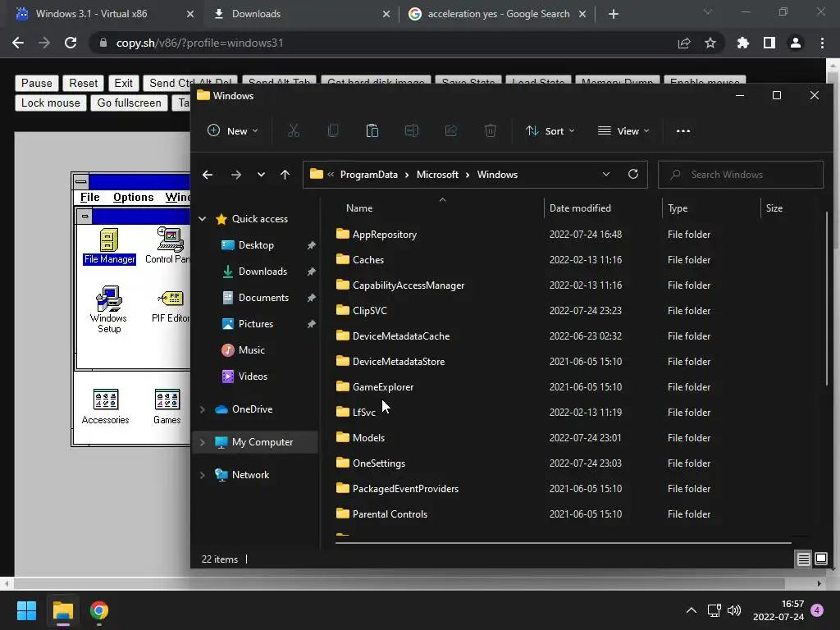This screenshot has height=630, width=840.
Task: Navigate up one folder level
Action: coord(285,175)
